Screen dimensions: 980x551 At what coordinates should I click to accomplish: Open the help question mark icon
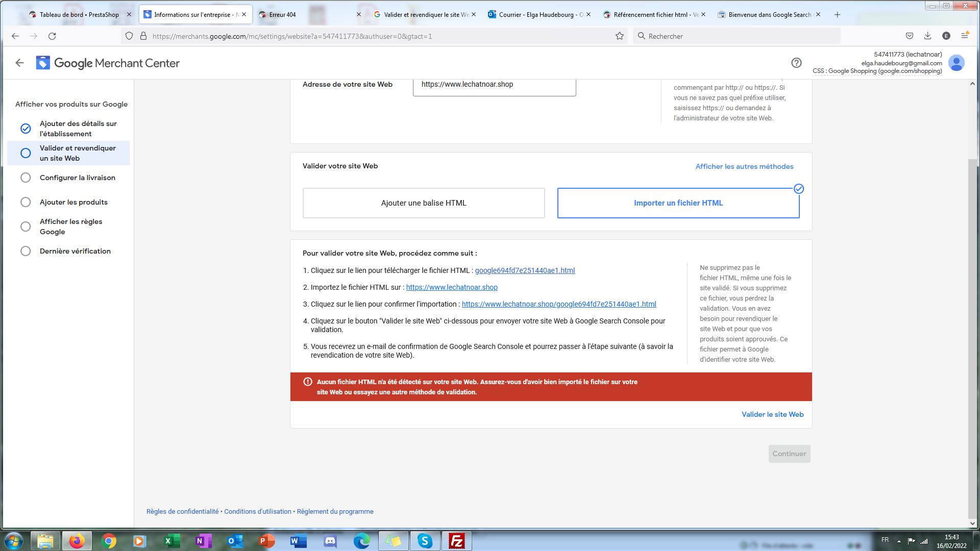[796, 63]
